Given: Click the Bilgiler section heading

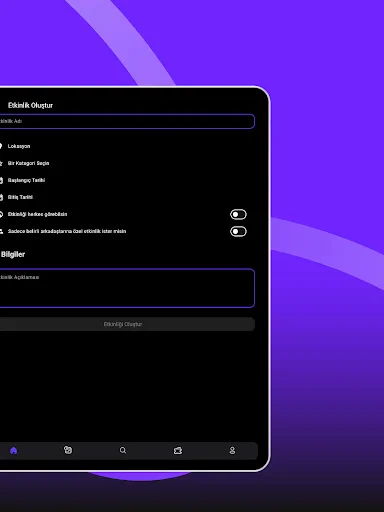Looking at the screenshot, I should (13, 254).
